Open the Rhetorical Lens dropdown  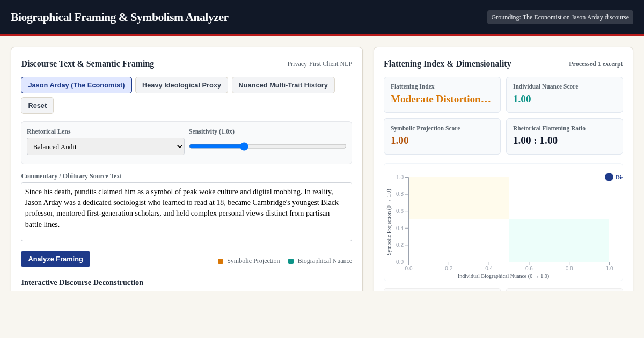click(106, 146)
